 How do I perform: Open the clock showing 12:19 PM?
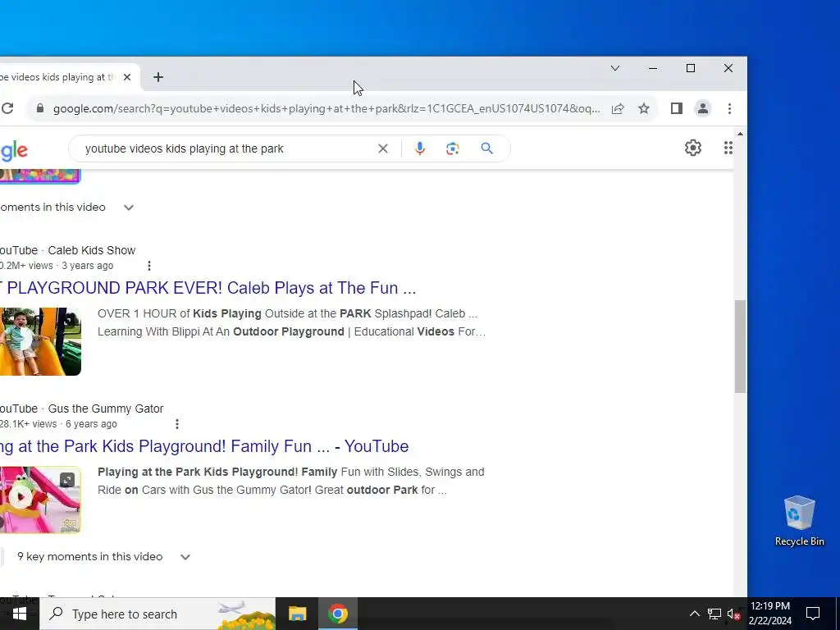[769, 614]
